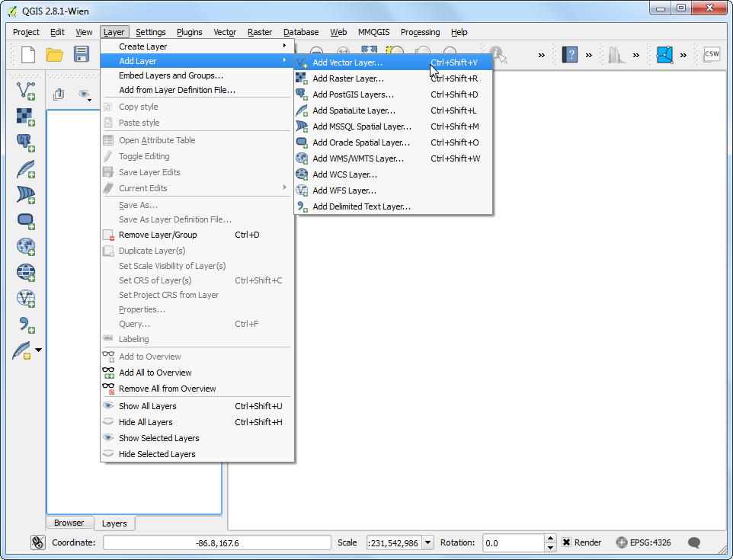This screenshot has height=560, width=733.
Task: Click Add WMS/WMTS globe icon in side toolbar
Action: 26,246
